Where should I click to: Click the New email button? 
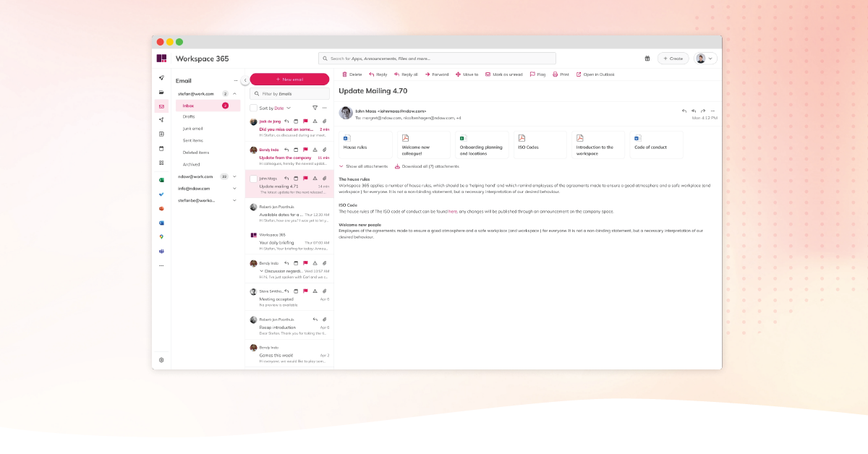point(289,79)
